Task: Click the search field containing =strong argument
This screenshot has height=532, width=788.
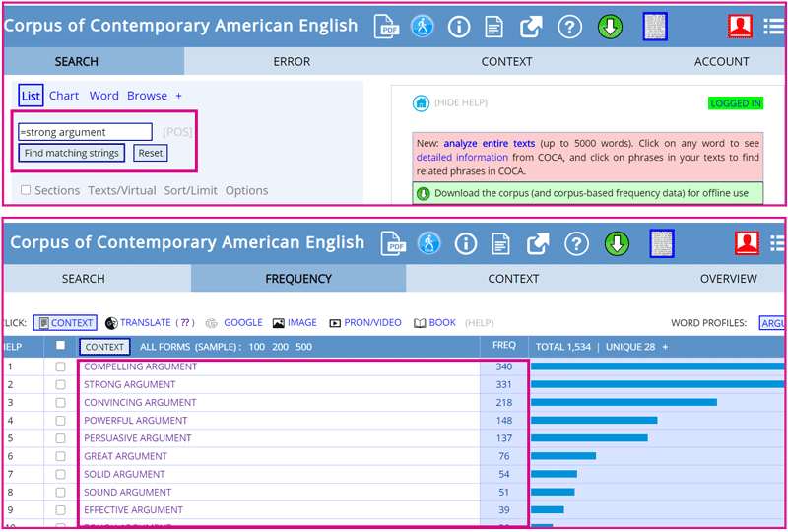Action: tap(86, 132)
